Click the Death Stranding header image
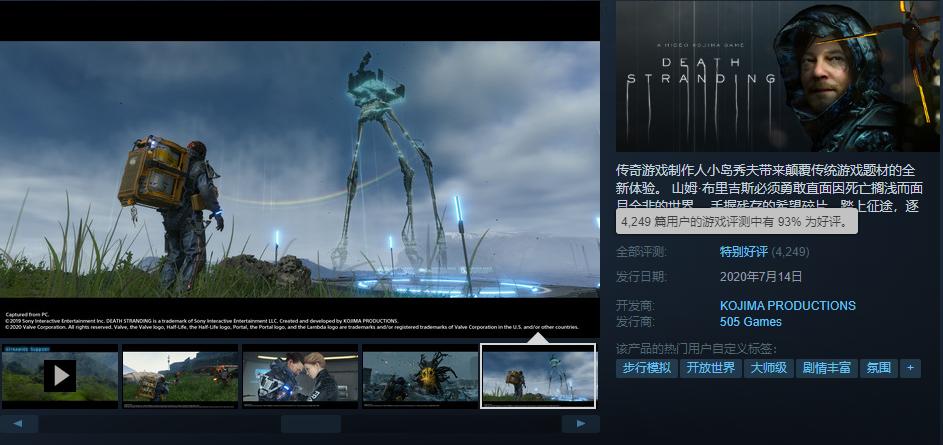This screenshot has width=943, height=445. point(777,76)
